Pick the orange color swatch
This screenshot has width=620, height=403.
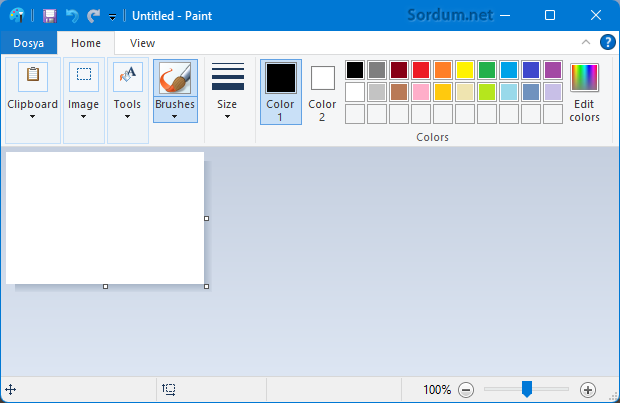tap(443, 70)
